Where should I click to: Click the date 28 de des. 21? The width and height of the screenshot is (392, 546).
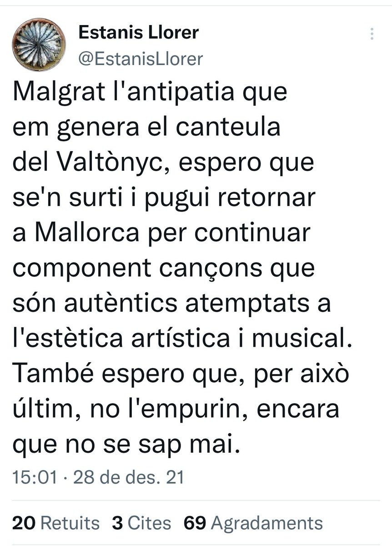coord(128,478)
